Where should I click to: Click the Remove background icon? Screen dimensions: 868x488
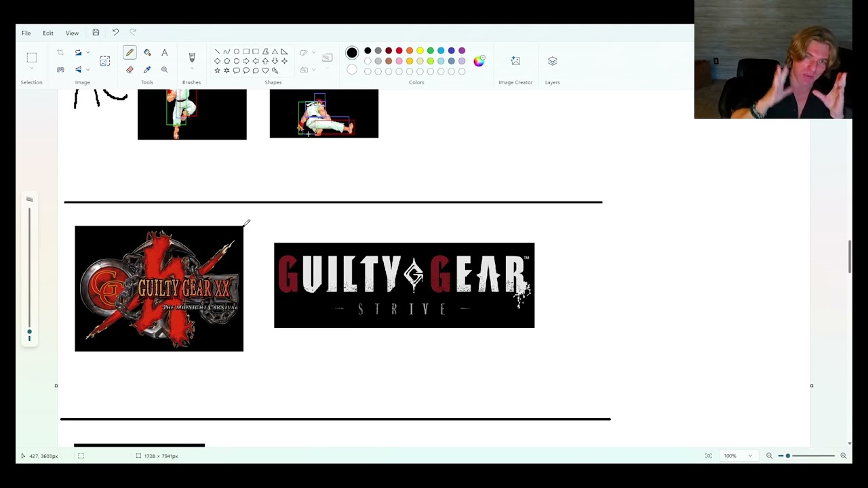pos(60,70)
